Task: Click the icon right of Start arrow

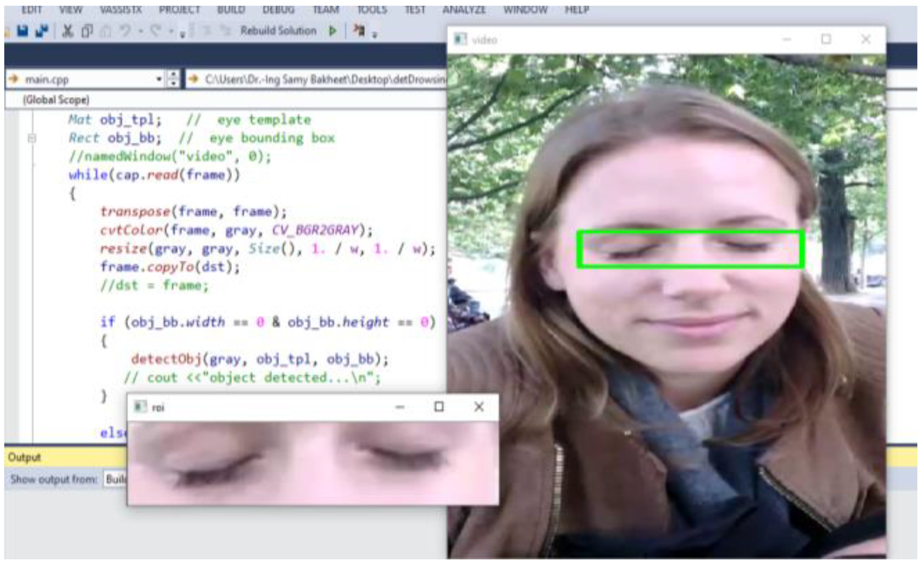Action: [x=359, y=31]
